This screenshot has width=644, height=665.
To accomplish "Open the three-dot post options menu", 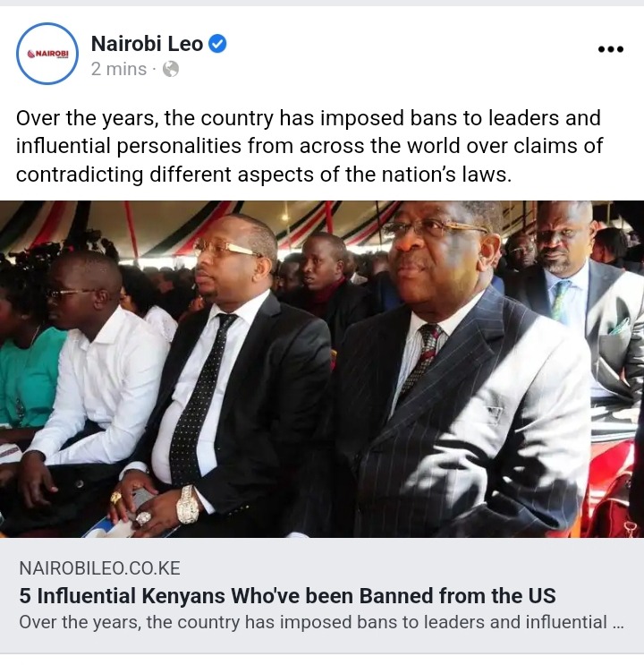I will [x=611, y=49].
